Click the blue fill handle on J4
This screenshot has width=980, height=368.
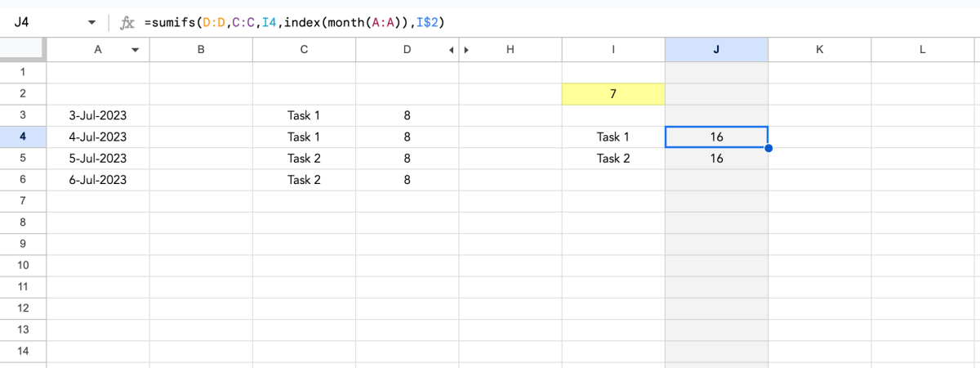pos(768,148)
